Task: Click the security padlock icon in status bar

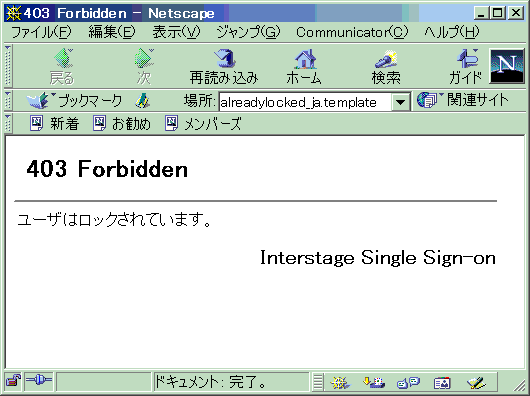Action: point(14,381)
